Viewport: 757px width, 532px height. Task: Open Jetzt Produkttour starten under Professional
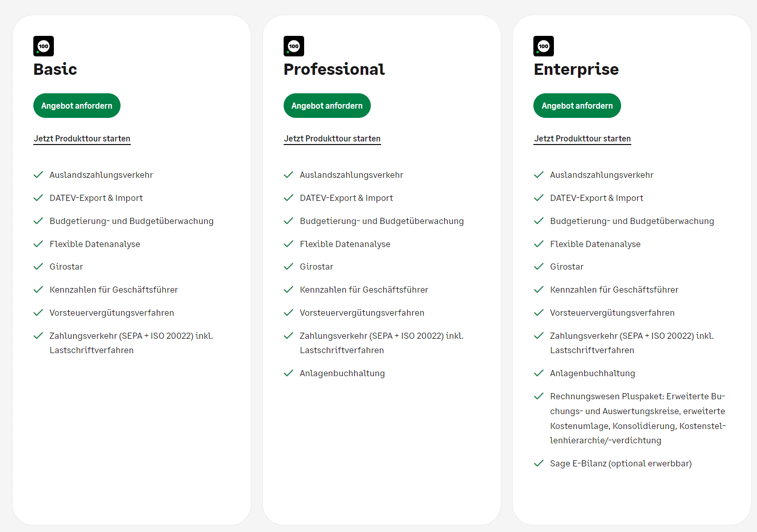point(332,138)
